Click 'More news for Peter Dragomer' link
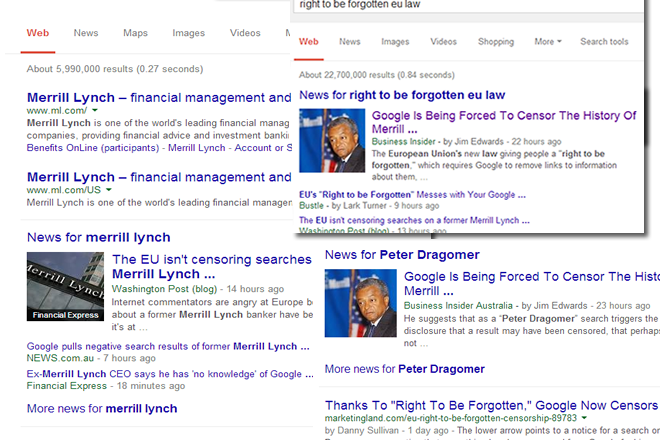 pos(405,369)
